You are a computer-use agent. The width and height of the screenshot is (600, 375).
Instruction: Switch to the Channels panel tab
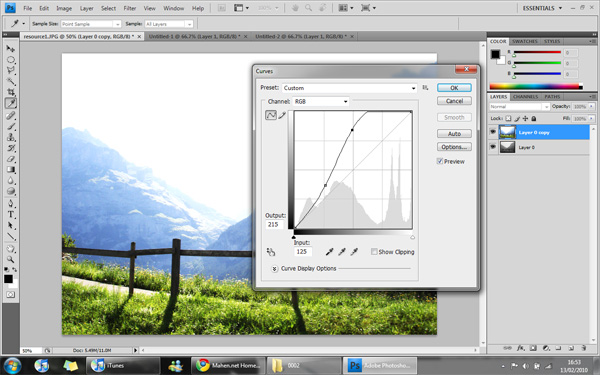(525, 97)
